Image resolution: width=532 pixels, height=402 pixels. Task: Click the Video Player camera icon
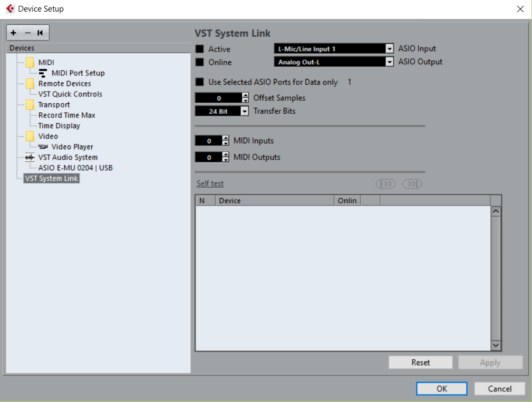click(x=43, y=146)
